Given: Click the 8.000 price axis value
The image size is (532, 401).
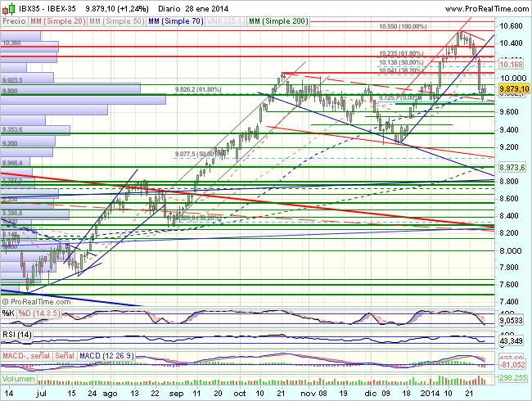Looking at the screenshot, I should pos(511,250).
